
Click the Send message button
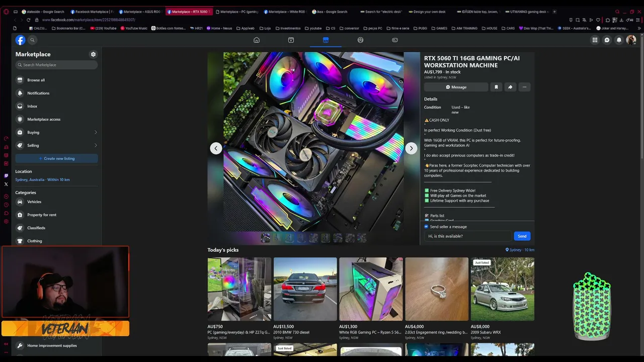tap(522, 236)
